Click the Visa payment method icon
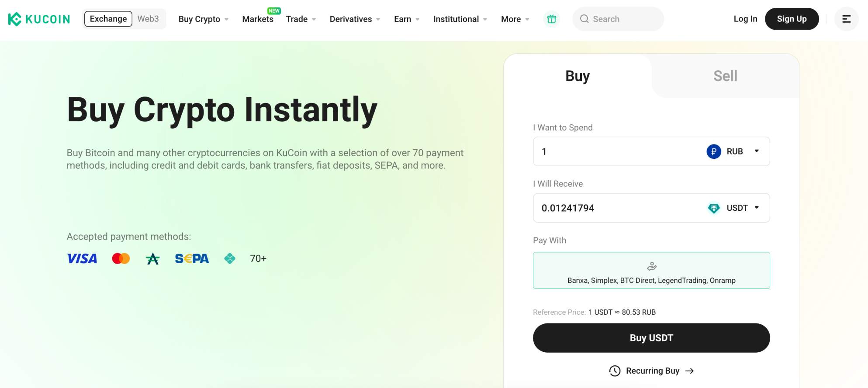 pyautogui.click(x=82, y=258)
